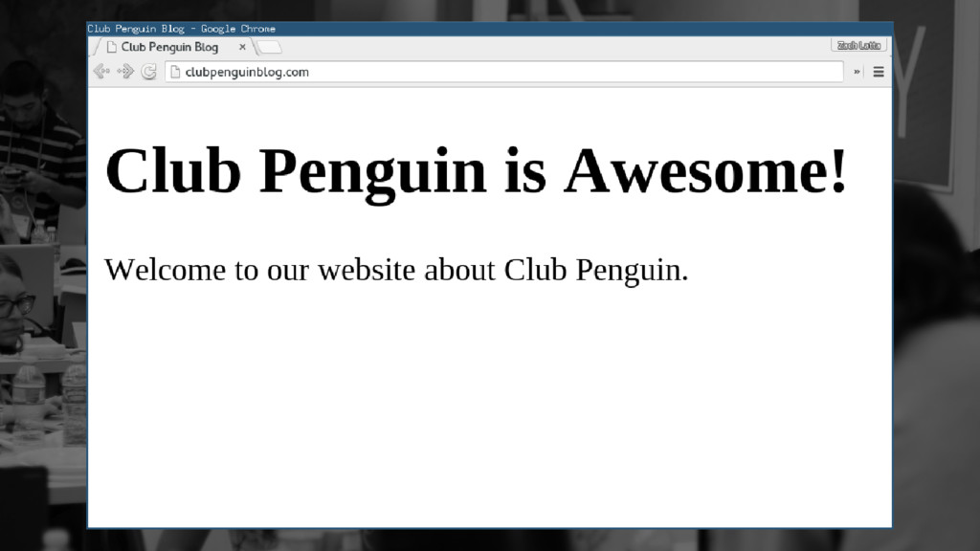Screen dimensions: 980x551
Task: Open a new tab with the blank tab button
Action: pos(269,48)
